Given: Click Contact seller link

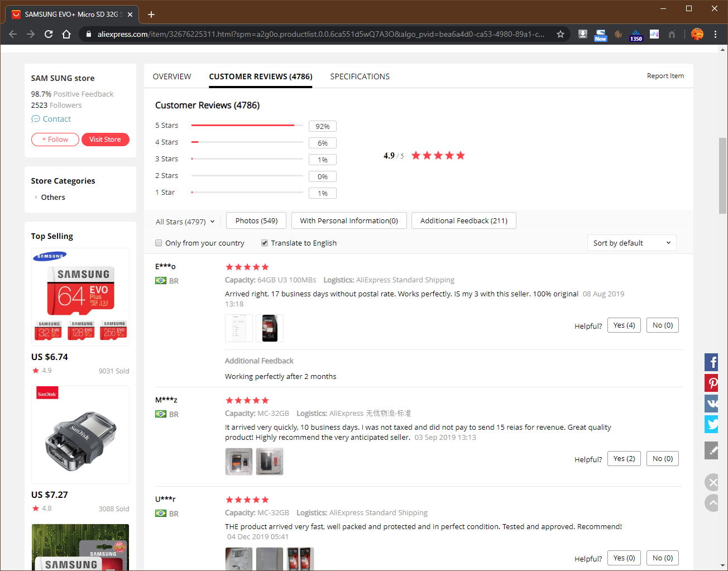Looking at the screenshot, I should 57,119.
